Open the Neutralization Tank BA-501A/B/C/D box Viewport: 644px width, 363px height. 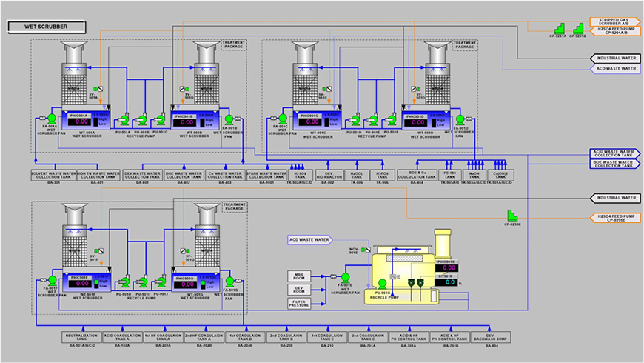coord(84,337)
